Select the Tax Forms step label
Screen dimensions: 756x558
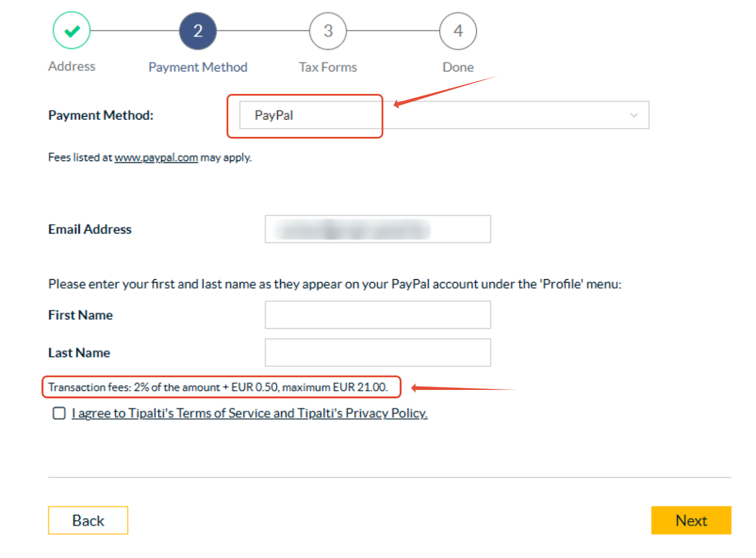[327, 67]
